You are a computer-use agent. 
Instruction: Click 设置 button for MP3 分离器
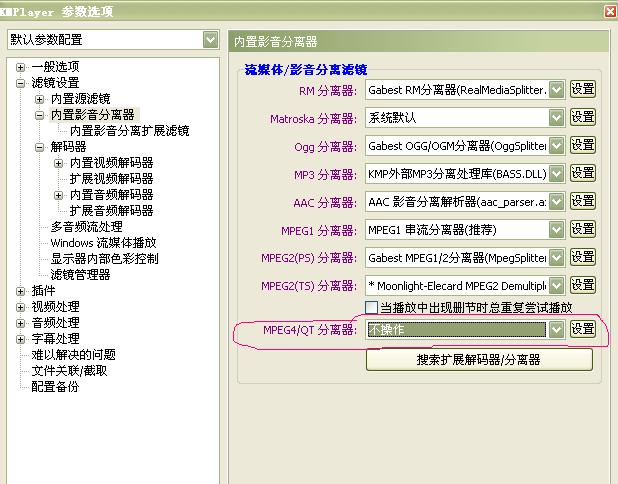(582, 174)
